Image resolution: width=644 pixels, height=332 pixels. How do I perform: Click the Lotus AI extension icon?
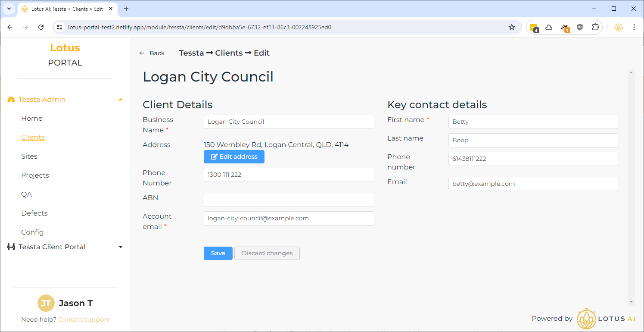(618, 27)
